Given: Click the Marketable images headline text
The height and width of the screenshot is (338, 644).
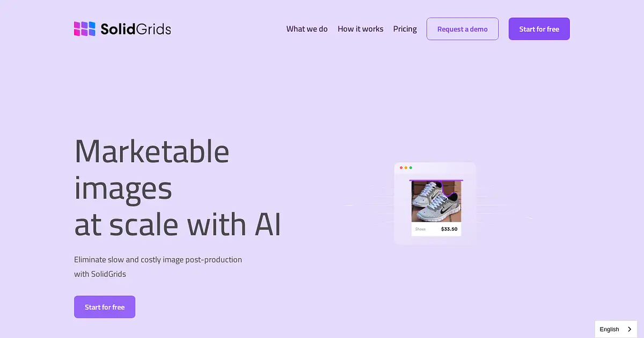Looking at the screenshot, I should [x=178, y=187].
